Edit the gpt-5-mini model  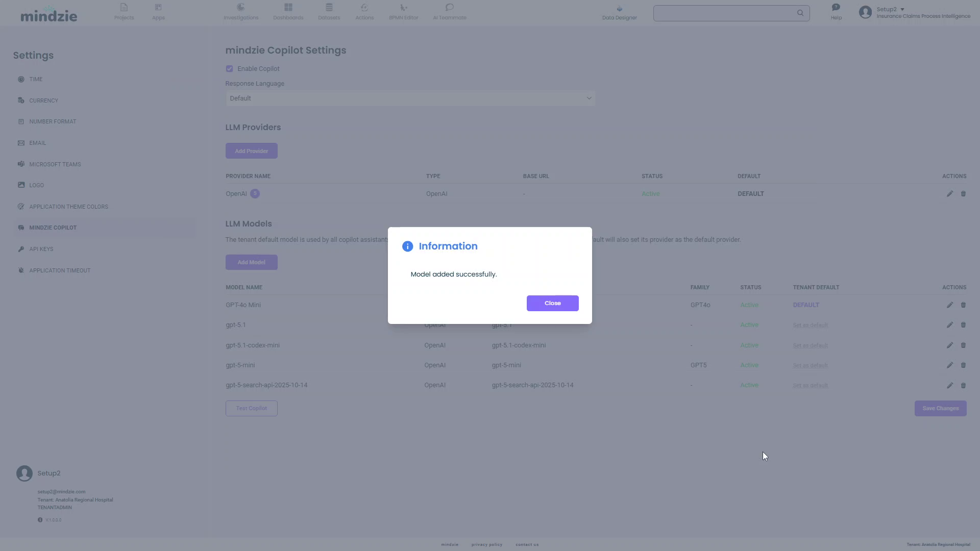949,365
